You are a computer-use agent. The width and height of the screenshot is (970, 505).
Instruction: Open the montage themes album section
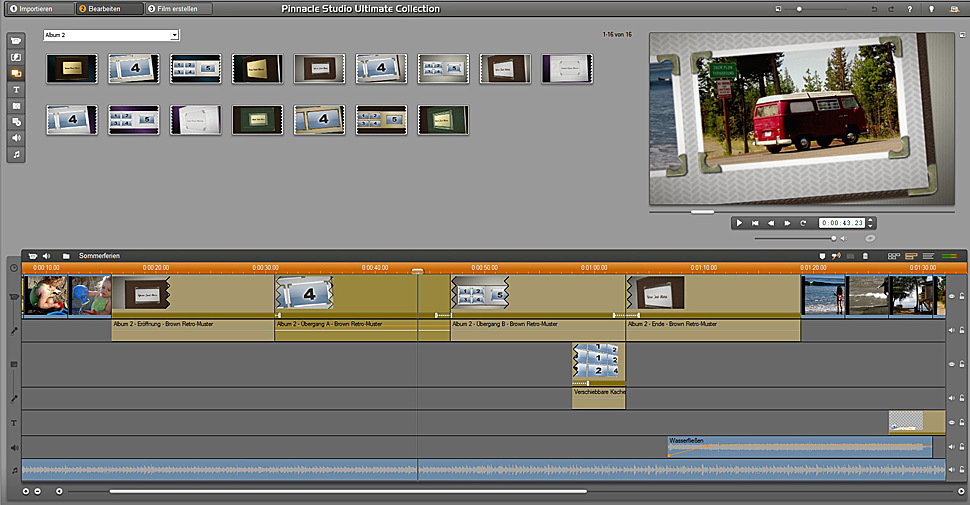tap(16, 73)
